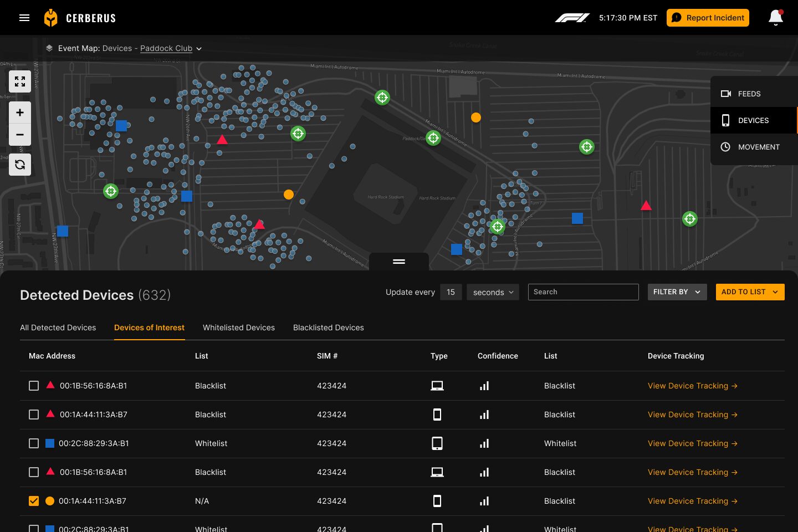798x532 pixels.
Task: Select the first 00:2C:88:29:3A:B1 whitelist row checkbox
Action: 34,443
